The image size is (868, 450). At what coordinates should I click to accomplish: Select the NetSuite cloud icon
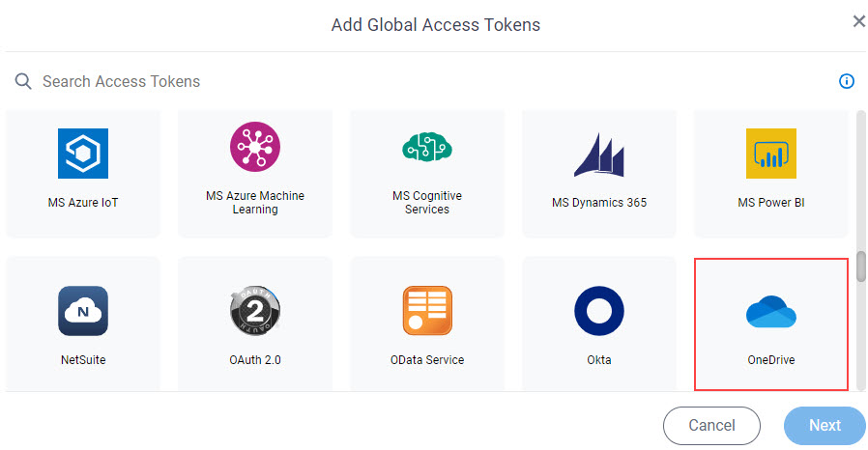(x=83, y=311)
